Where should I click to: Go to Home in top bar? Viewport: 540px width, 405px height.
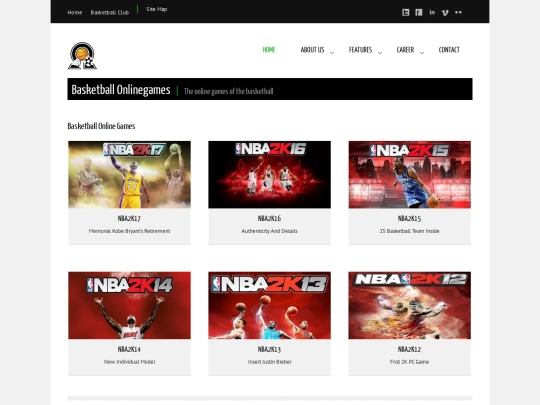click(75, 12)
